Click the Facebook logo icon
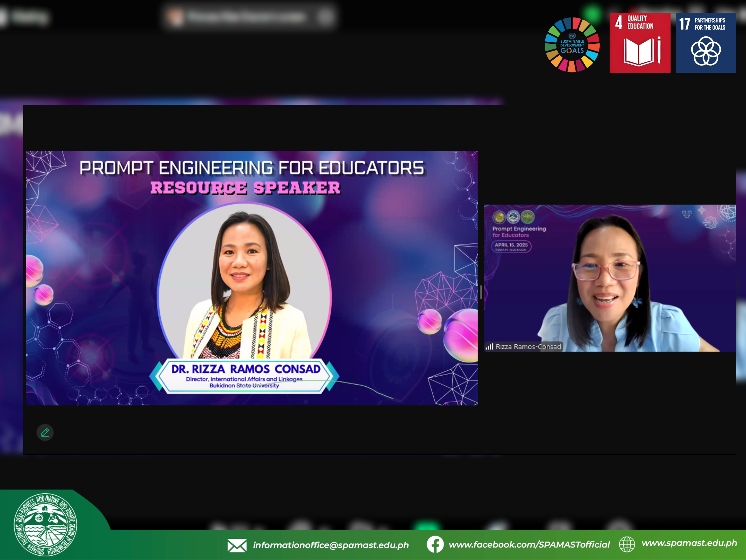 (435, 544)
